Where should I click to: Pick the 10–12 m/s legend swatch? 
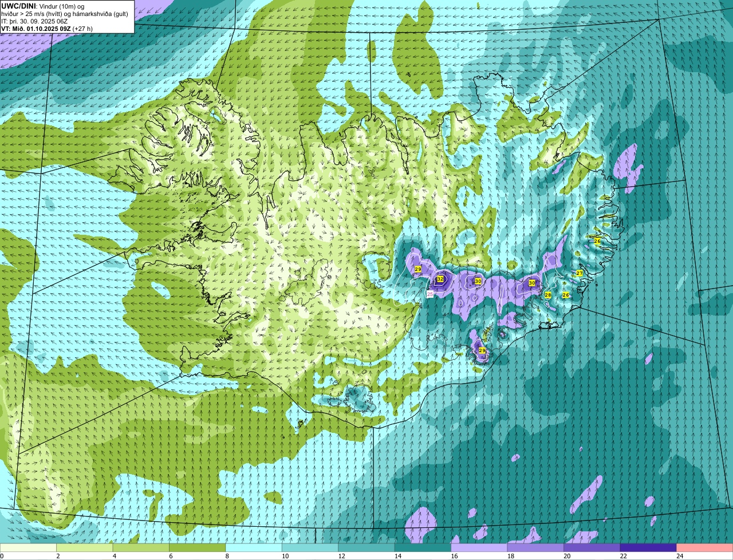pos(310,547)
